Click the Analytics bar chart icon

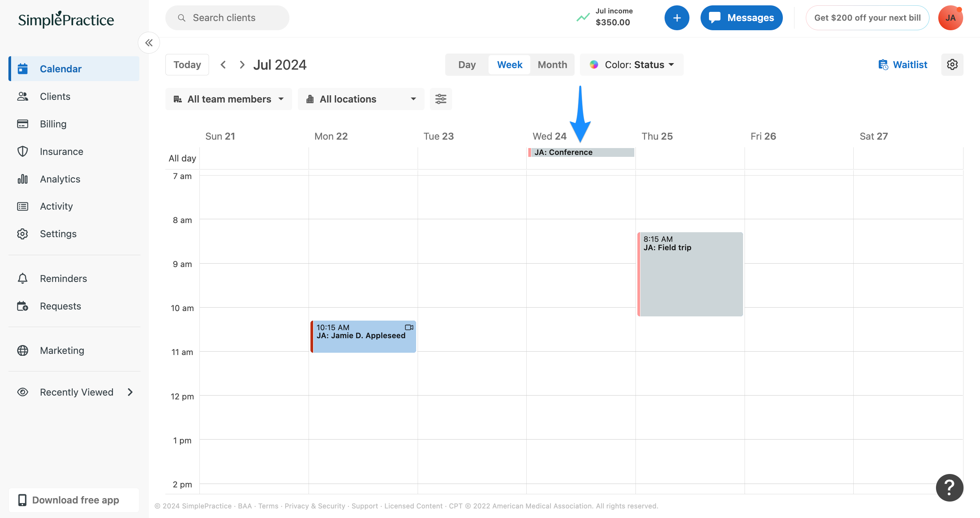tap(23, 179)
